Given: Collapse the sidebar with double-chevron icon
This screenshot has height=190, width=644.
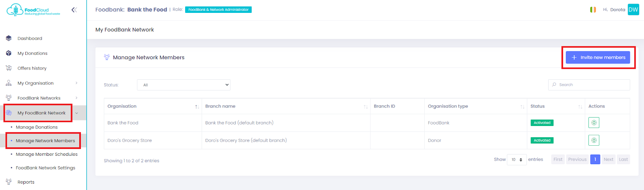Looking at the screenshot, I should pyautogui.click(x=74, y=10).
